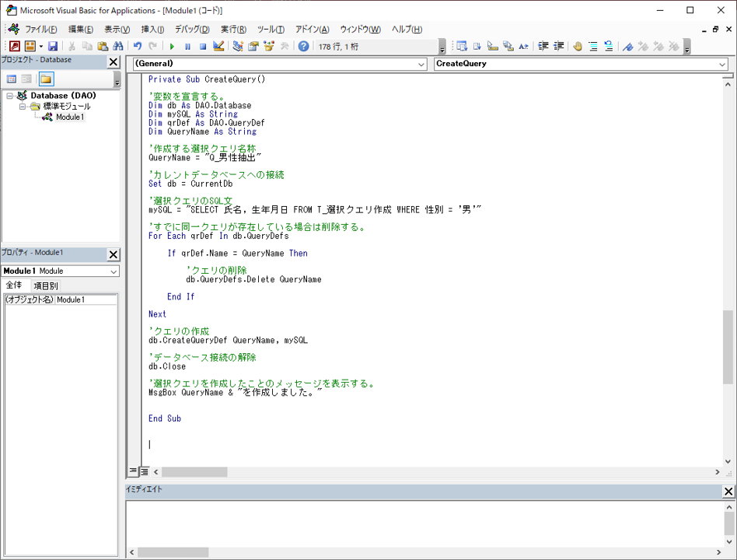The height and width of the screenshot is (560, 737).
Task: Select Module1 in the project tree
Action: [70, 117]
